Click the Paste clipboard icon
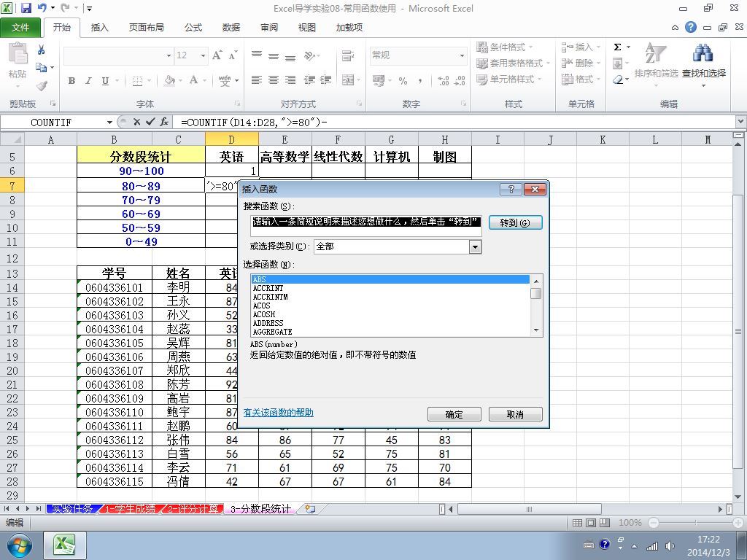Viewport: 747px width, 560px height. point(18,53)
